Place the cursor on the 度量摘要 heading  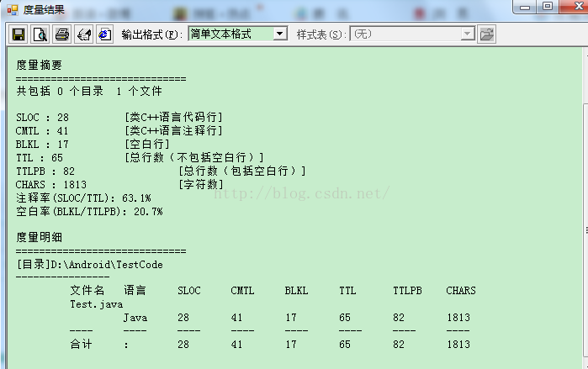pyautogui.click(x=39, y=65)
